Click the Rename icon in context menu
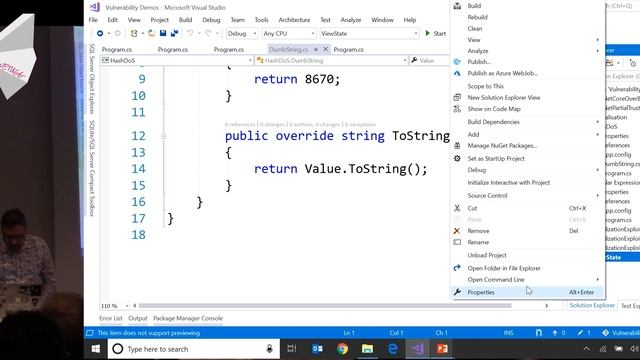640x360 pixels. point(457,242)
